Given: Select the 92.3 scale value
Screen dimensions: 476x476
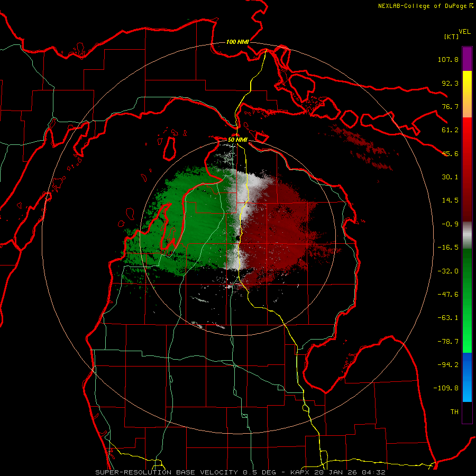Looking at the screenshot, I should tap(450, 83).
